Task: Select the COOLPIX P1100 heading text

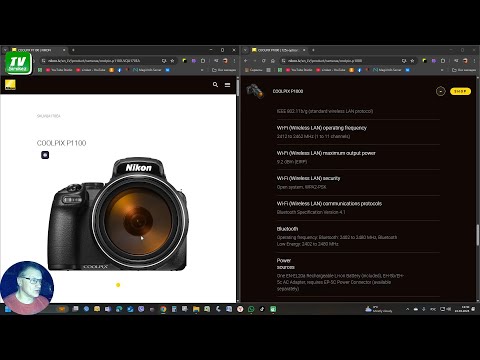Action: [x=61, y=143]
